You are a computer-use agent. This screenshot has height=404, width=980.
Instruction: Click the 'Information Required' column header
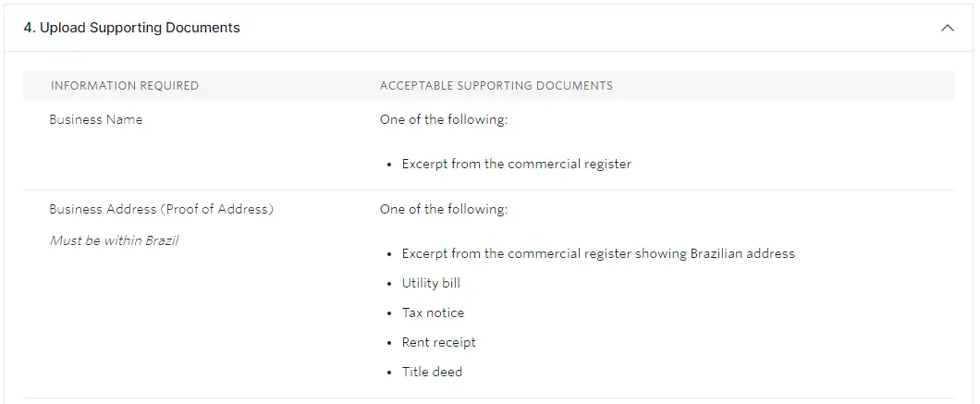(x=125, y=86)
